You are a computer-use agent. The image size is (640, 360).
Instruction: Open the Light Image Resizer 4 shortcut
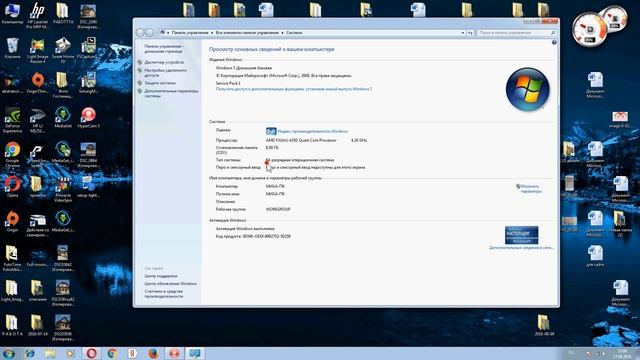(x=38, y=51)
